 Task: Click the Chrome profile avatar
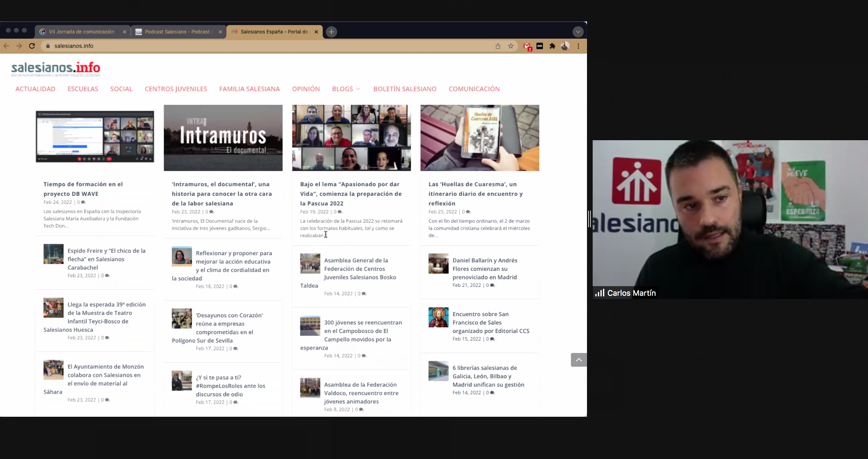(565, 46)
